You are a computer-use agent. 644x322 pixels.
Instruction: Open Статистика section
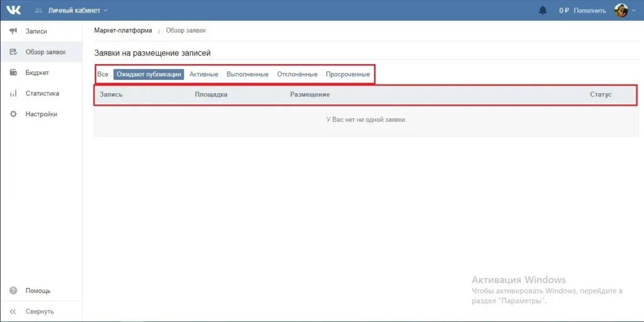(x=41, y=94)
